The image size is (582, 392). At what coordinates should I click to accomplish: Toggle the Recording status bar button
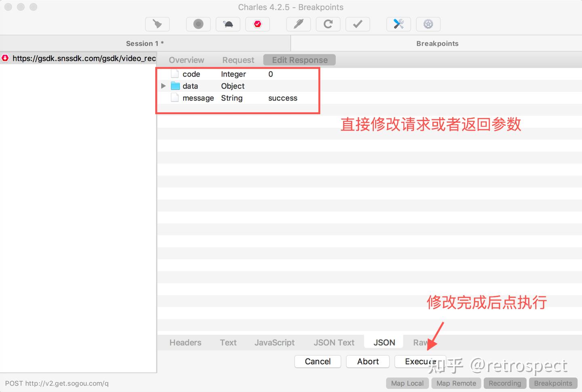[x=505, y=383]
